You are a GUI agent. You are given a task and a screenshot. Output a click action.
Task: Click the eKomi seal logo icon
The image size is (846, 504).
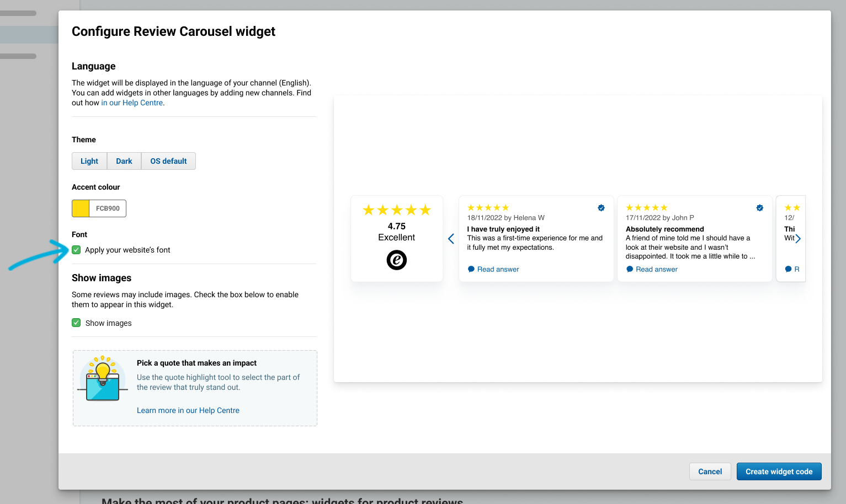point(396,260)
